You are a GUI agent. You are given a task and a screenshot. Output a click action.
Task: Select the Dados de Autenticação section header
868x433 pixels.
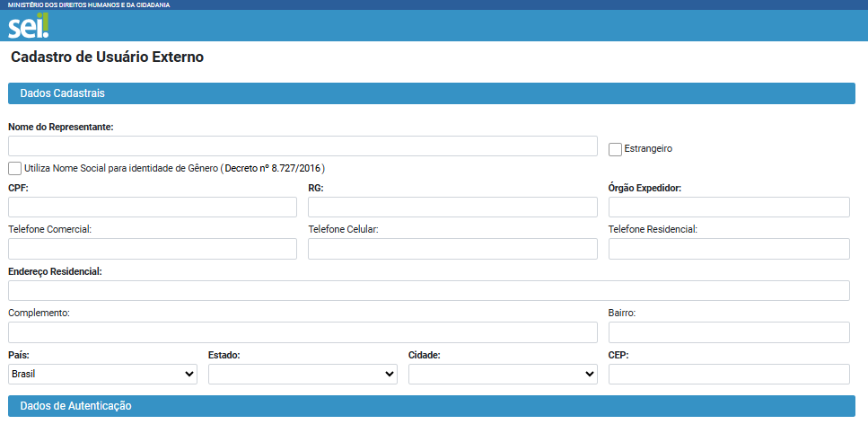coord(431,406)
